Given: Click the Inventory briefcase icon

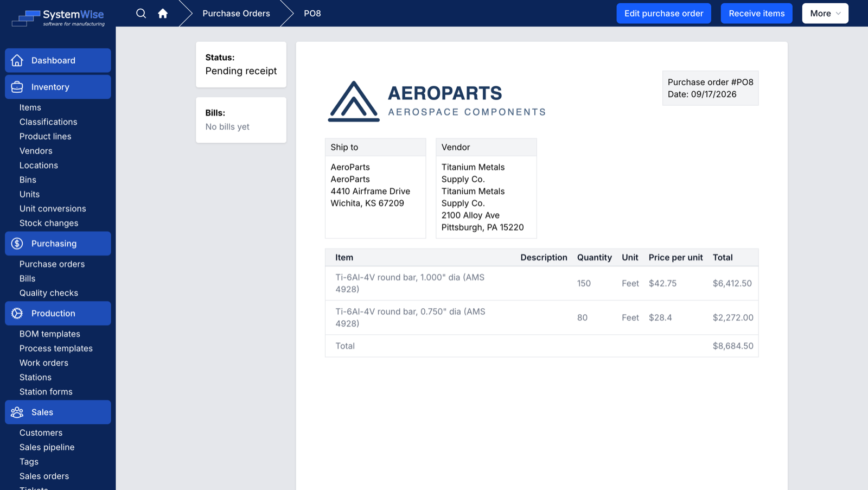Looking at the screenshot, I should tap(17, 87).
